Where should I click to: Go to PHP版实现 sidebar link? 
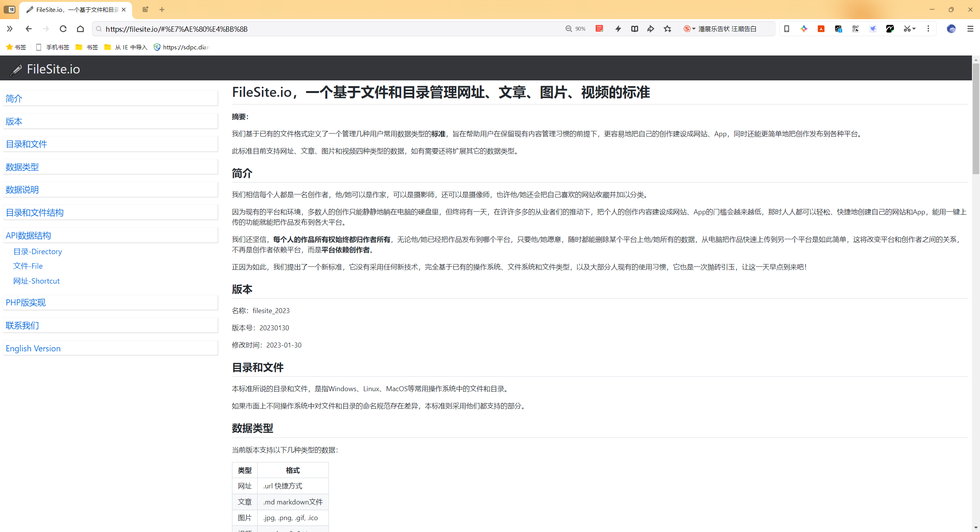tap(111, 302)
